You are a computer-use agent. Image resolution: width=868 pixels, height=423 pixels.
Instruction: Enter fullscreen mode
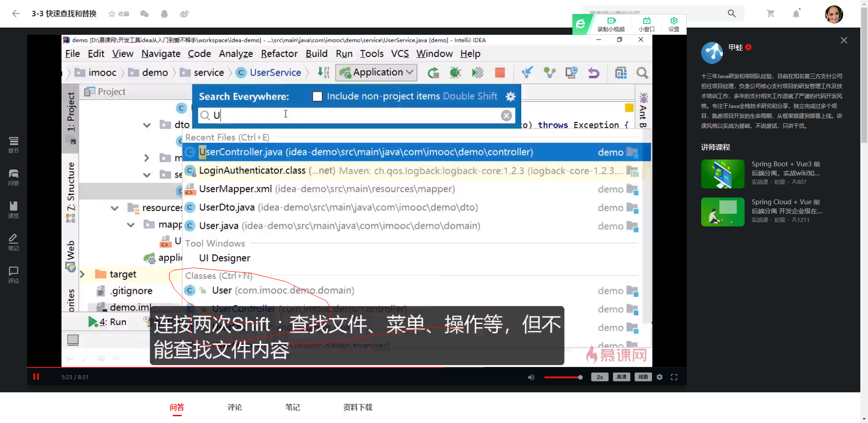[x=674, y=377]
